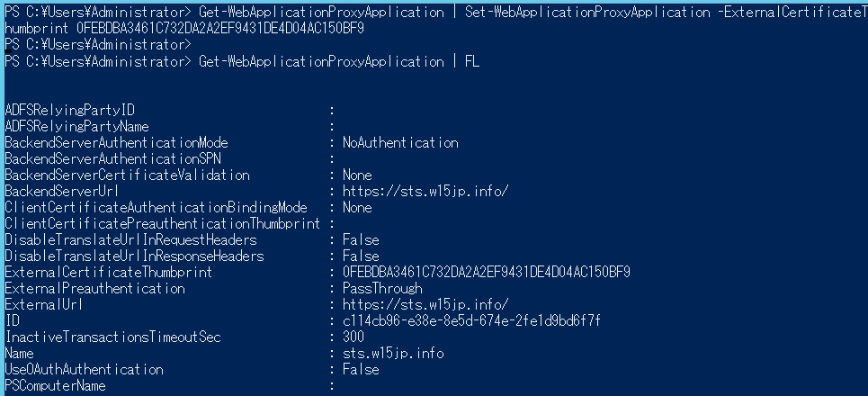
Task: Click the ADFSRelyingPartyID property label
Action: pyautogui.click(x=70, y=110)
